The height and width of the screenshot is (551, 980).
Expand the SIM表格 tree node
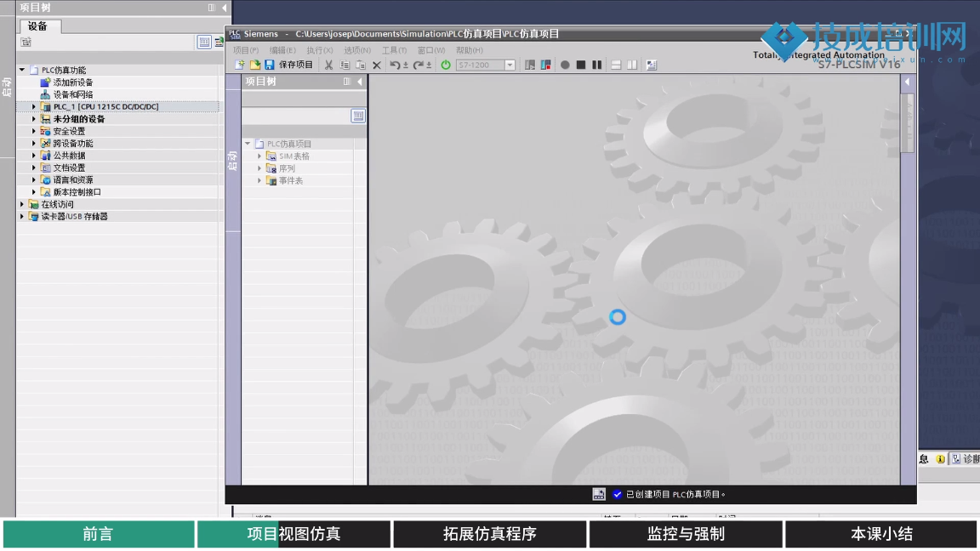tap(260, 156)
